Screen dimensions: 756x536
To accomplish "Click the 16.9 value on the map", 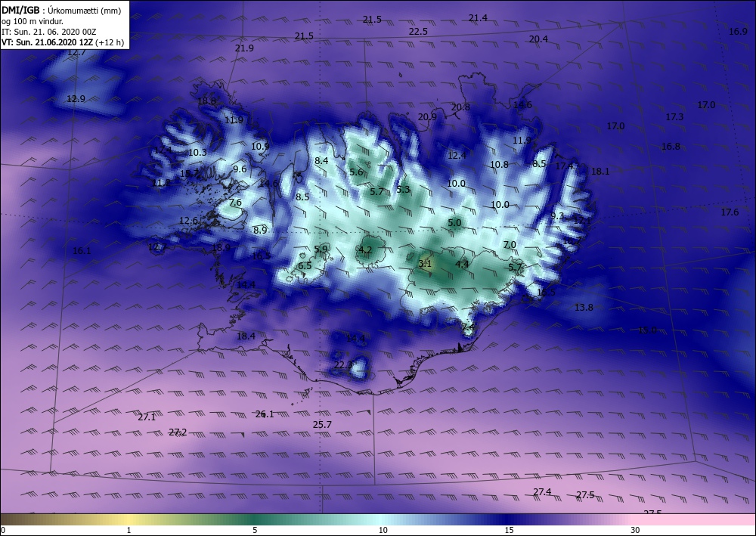I will (x=738, y=31).
